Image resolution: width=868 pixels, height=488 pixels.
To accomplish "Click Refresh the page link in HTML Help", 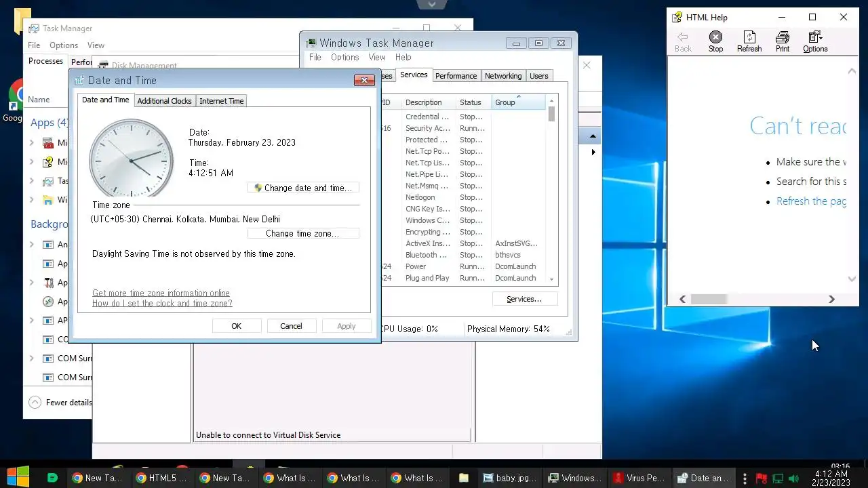I will [811, 201].
